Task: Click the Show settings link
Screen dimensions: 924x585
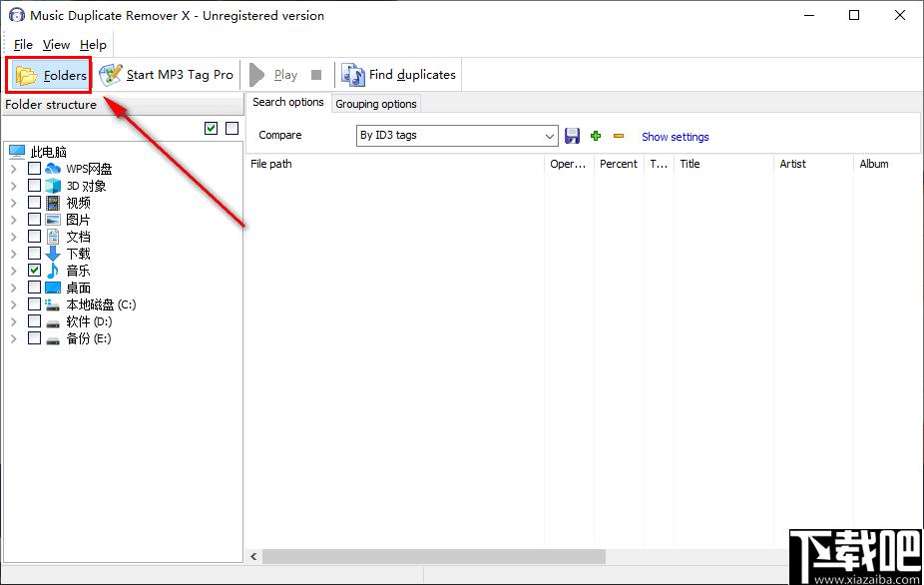Action: 675,137
